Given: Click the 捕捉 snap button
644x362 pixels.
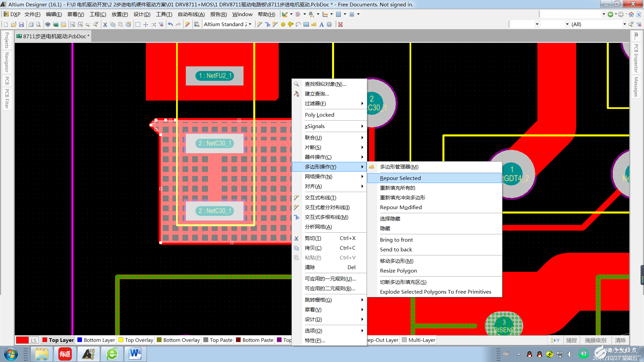Looking at the screenshot, I should (572, 340).
